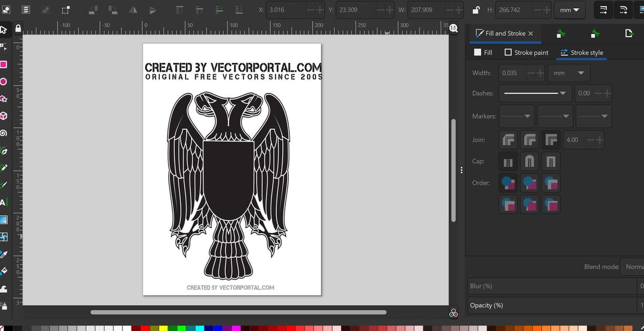644x331 pixels.
Task: Select the first Join style button
Action: (x=508, y=140)
